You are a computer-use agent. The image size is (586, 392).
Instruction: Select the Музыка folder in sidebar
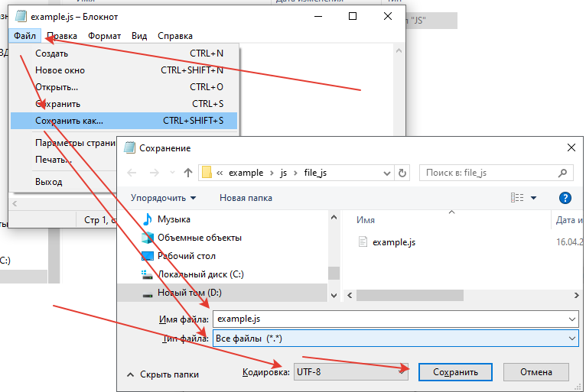[174, 219]
